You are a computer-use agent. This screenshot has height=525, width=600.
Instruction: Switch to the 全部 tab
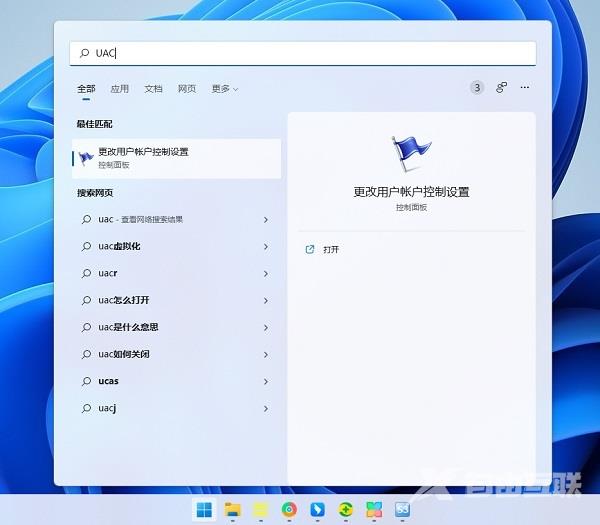pos(86,89)
